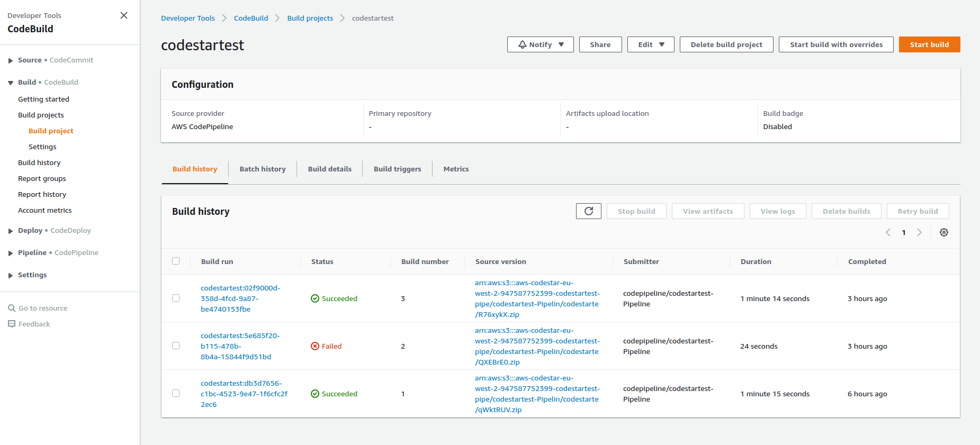Image resolution: width=980 pixels, height=445 pixels.
Task: Open Report history in sidebar
Action: point(42,194)
